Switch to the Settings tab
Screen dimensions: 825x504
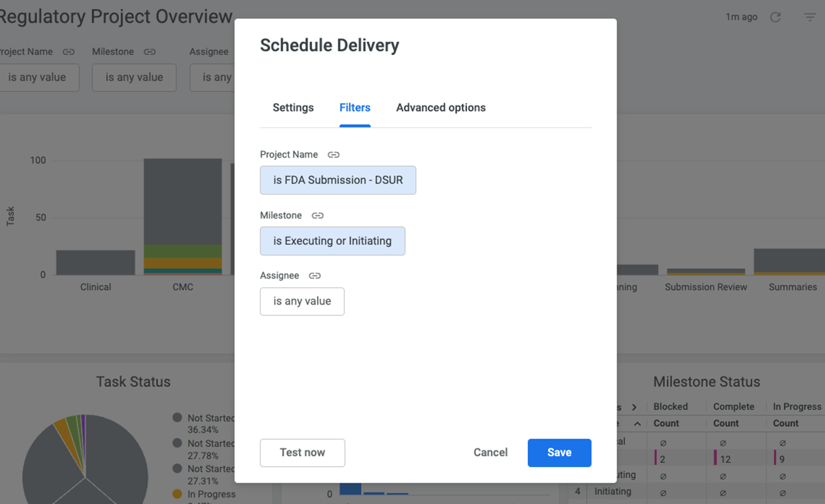[293, 107]
